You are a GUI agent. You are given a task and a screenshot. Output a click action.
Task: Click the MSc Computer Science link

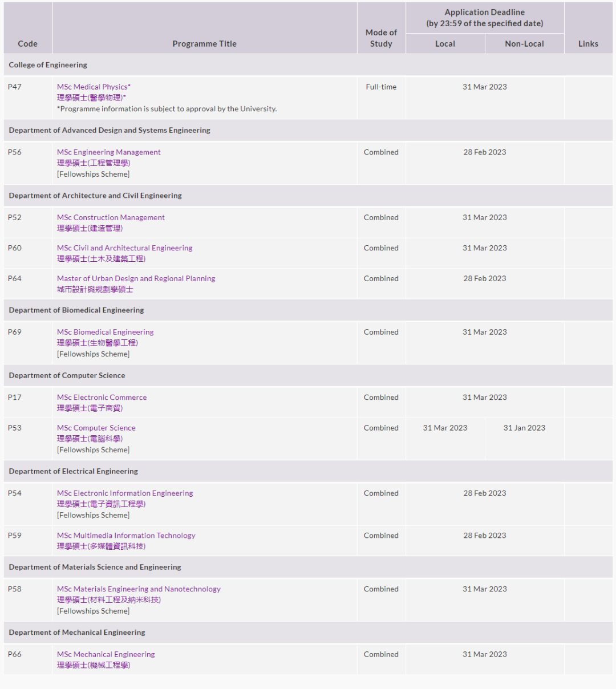[x=96, y=428]
